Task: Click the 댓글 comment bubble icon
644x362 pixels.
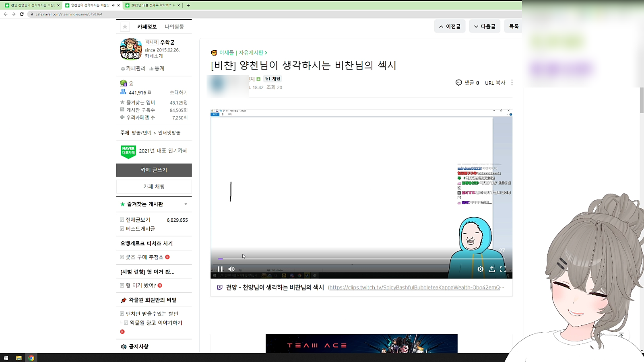Action: pos(458,82)
